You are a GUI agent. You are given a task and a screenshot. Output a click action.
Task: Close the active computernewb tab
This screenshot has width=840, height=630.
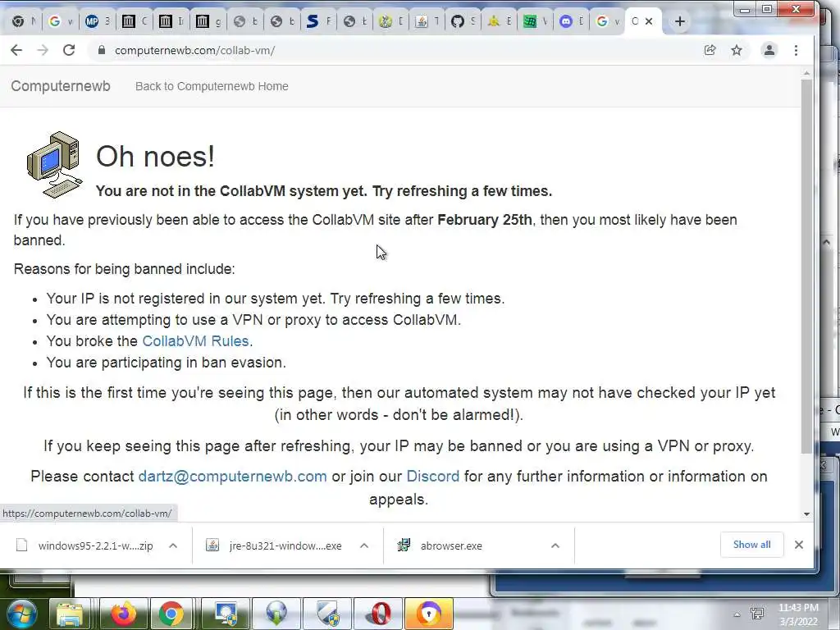point(649,21)
